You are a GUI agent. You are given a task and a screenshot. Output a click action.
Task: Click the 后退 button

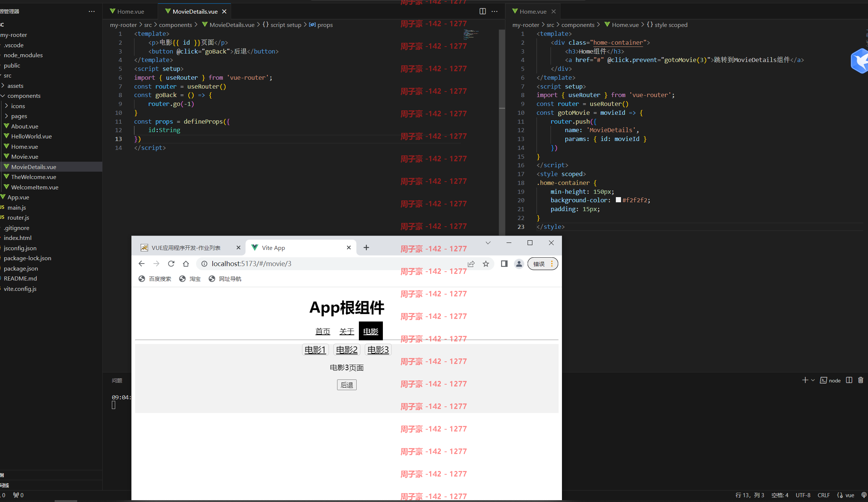pos(347,385)
